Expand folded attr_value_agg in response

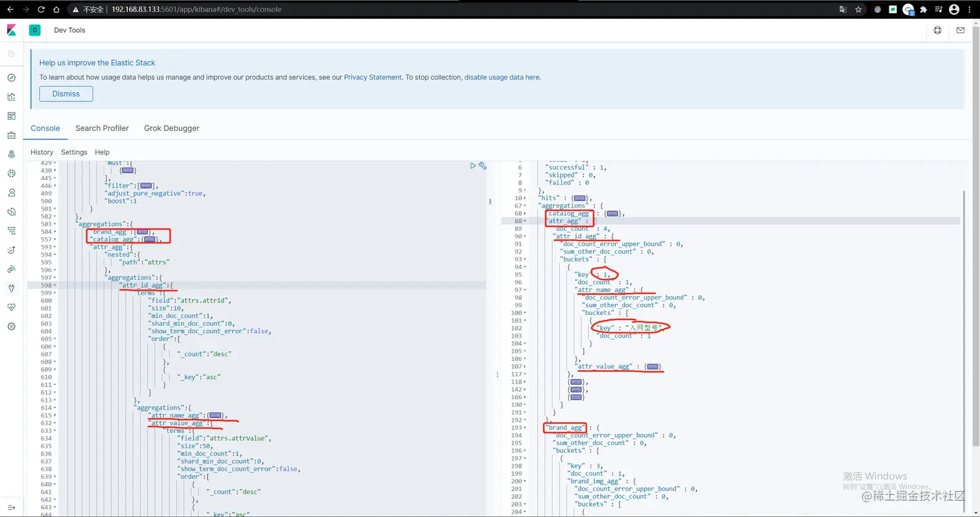(x=653, y=367)
